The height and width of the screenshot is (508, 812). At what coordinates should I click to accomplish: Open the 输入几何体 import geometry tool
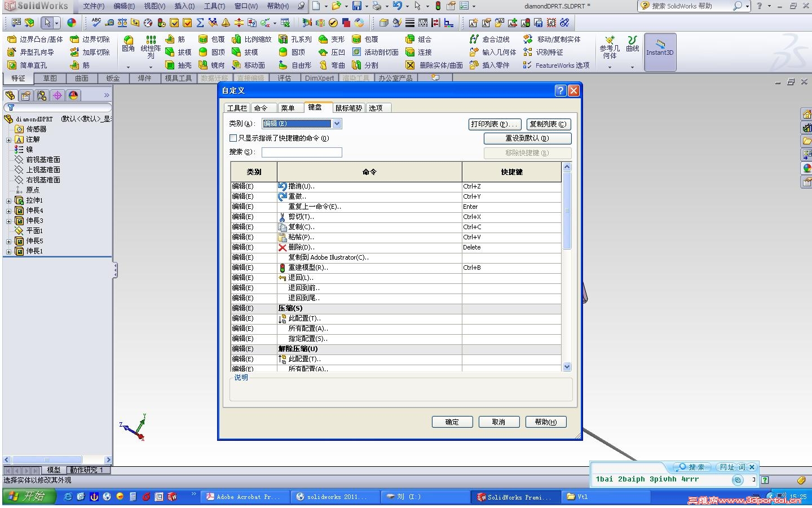(493, 52)
